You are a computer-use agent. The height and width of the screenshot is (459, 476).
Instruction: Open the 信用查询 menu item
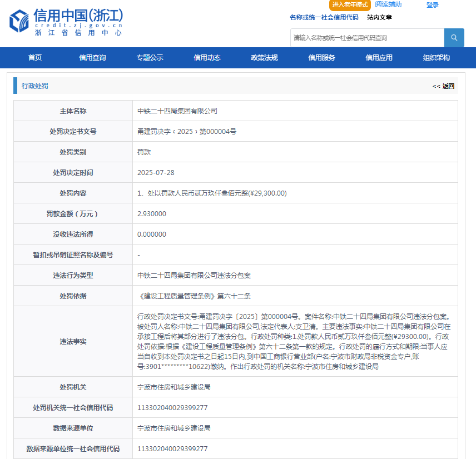(x=92, y=58)
